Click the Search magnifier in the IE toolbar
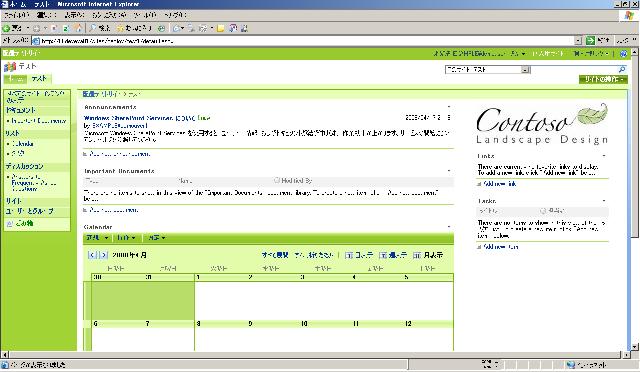The image size is (640, 372). pos(93,28)
